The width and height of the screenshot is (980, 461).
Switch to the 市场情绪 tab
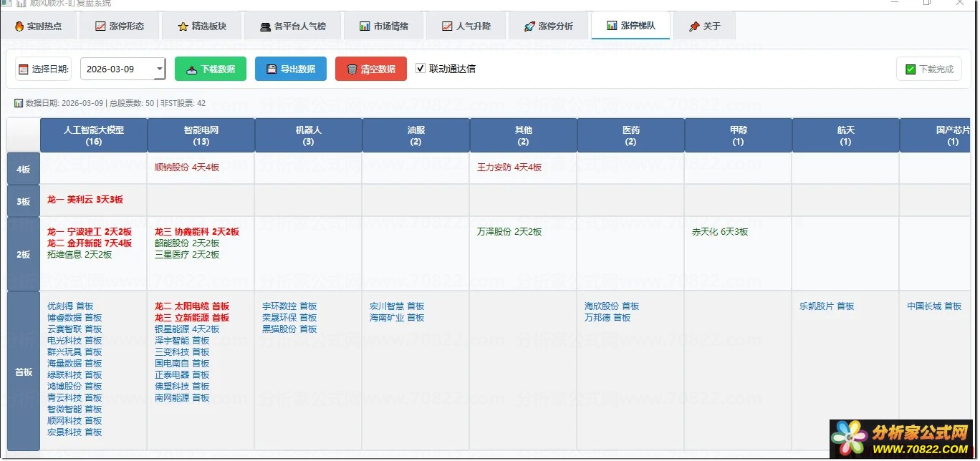(383, 26)
